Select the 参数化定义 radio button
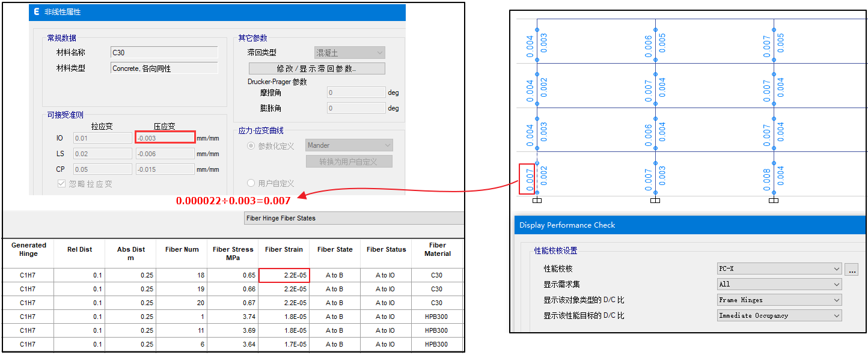868x355 pixels. (x=251, y=146)
